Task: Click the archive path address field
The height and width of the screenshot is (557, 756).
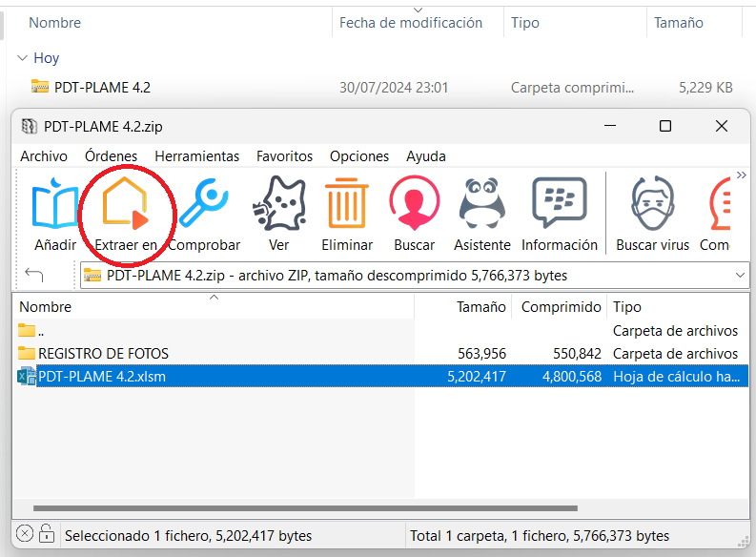Action: pos(415,276)
